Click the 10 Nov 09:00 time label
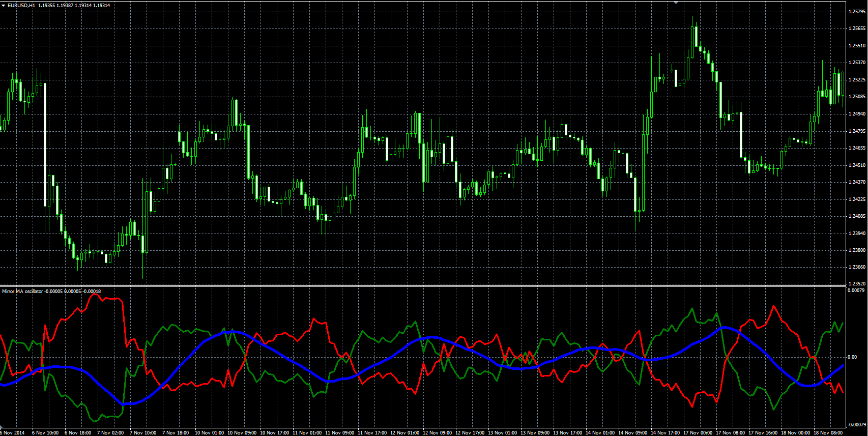 (x=242, y=433)
